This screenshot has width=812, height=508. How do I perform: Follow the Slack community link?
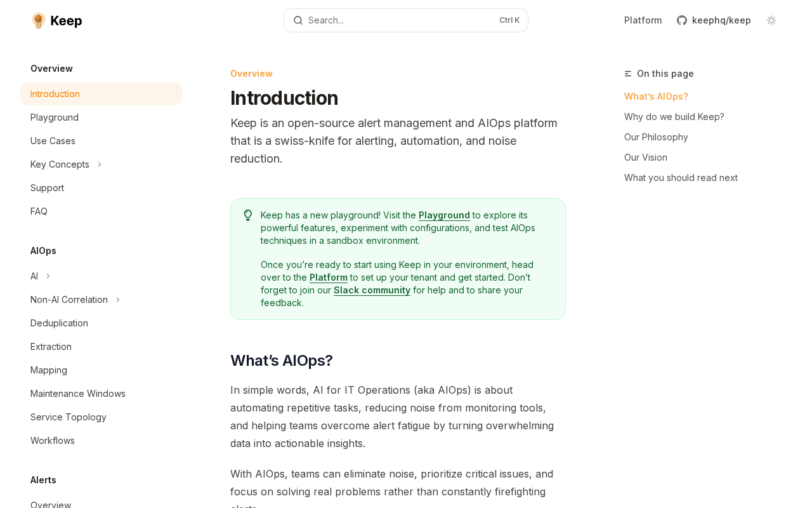(x=372, y=290)
